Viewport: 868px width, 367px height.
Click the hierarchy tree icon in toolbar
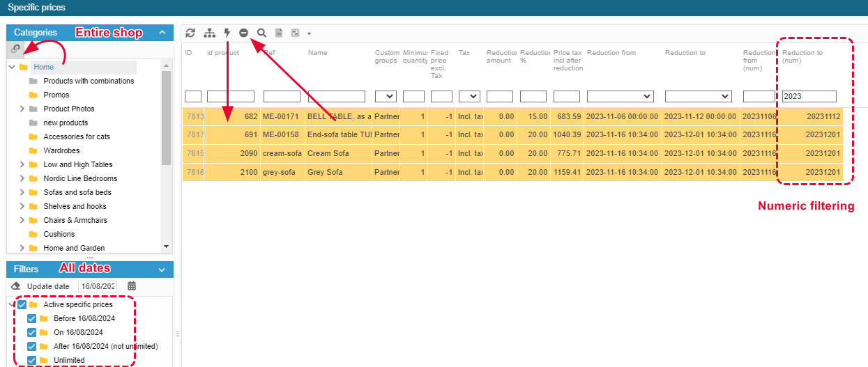209,33
